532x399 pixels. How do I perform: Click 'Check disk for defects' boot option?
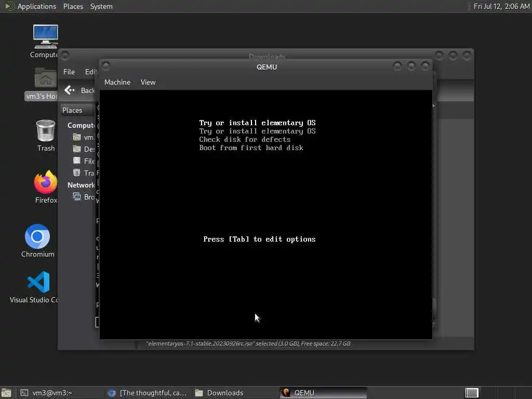click(245, 139)
